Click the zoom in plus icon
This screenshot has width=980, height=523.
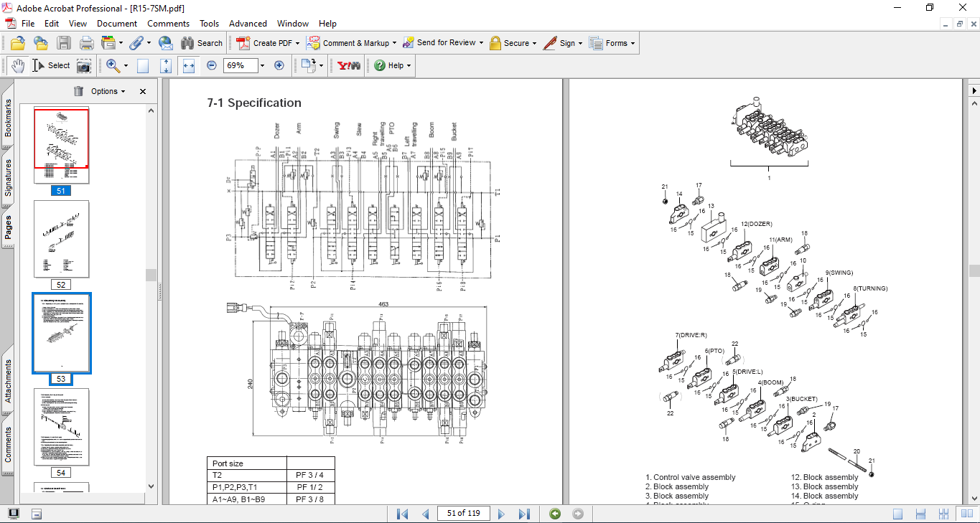pyautogui.click(x=279, y=65)
